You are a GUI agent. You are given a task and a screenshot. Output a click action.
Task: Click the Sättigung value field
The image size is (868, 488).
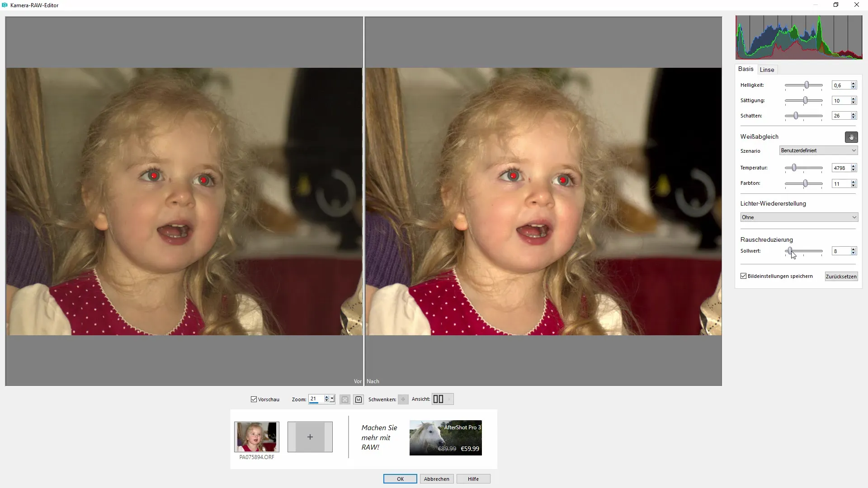click(841, 101)
